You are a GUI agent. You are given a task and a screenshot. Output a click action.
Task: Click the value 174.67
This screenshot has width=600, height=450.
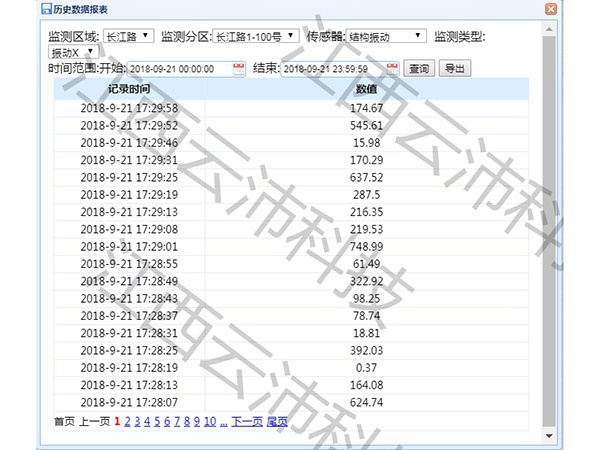(367, 108)
